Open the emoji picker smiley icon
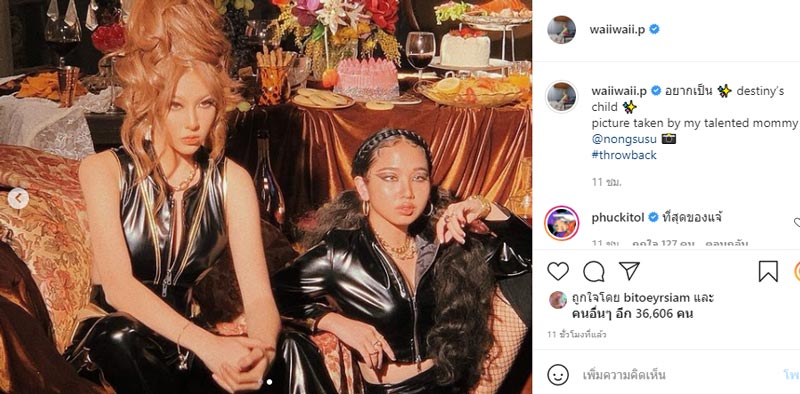Screen dimensions: 800x394 coord(558,375)
